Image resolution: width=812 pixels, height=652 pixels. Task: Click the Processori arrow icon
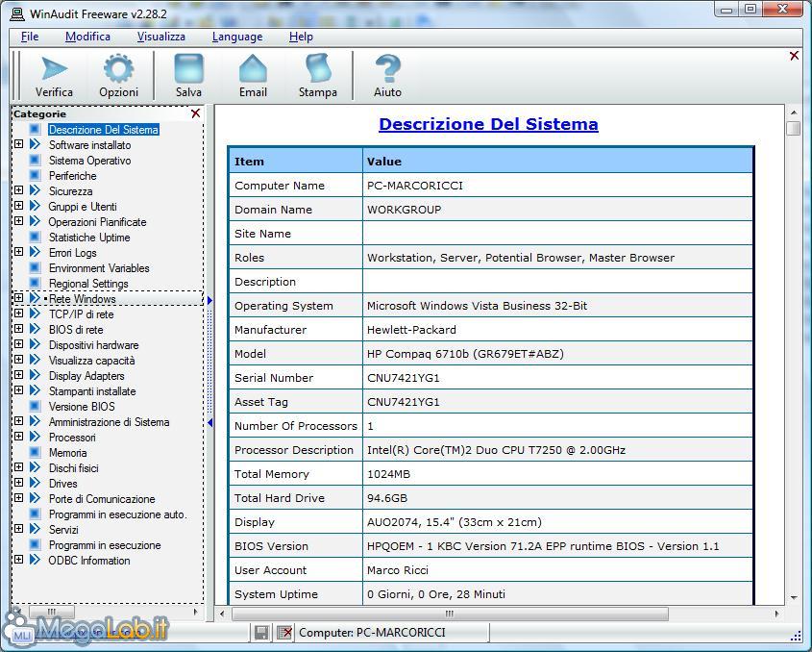click(x=36, y=437)
